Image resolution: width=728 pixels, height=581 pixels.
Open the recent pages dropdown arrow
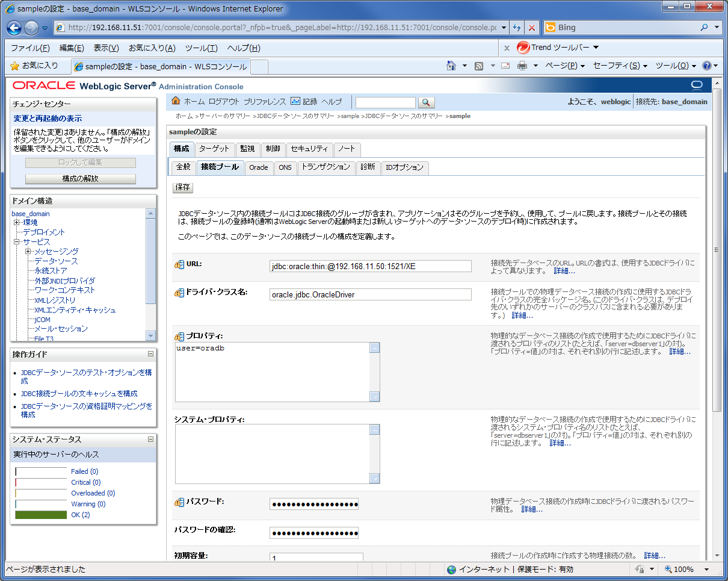[x=45, y=28]
